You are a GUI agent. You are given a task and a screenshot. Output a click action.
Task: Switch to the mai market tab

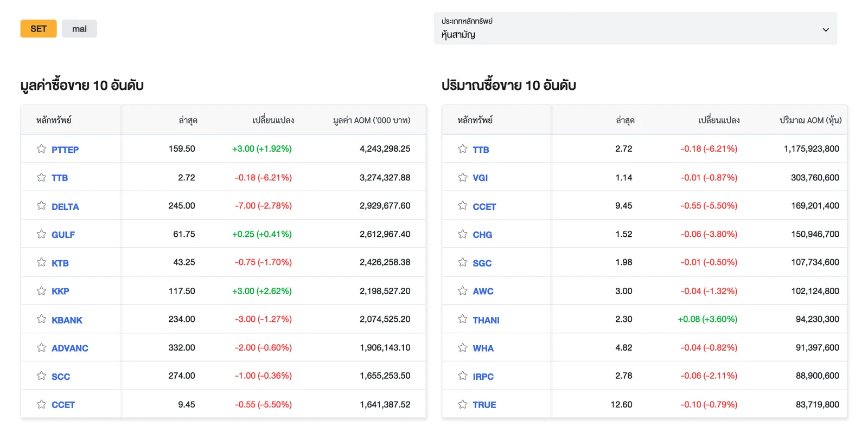pos(79,29)
